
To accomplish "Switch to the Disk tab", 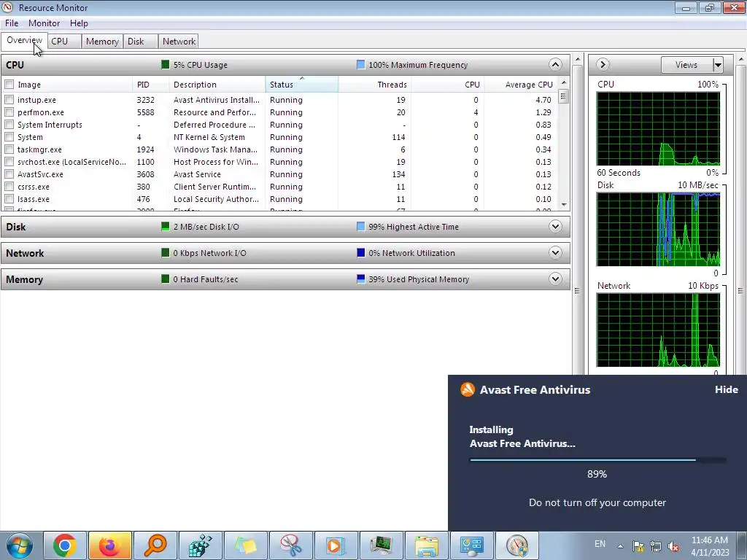I will [x=140, y=42].
